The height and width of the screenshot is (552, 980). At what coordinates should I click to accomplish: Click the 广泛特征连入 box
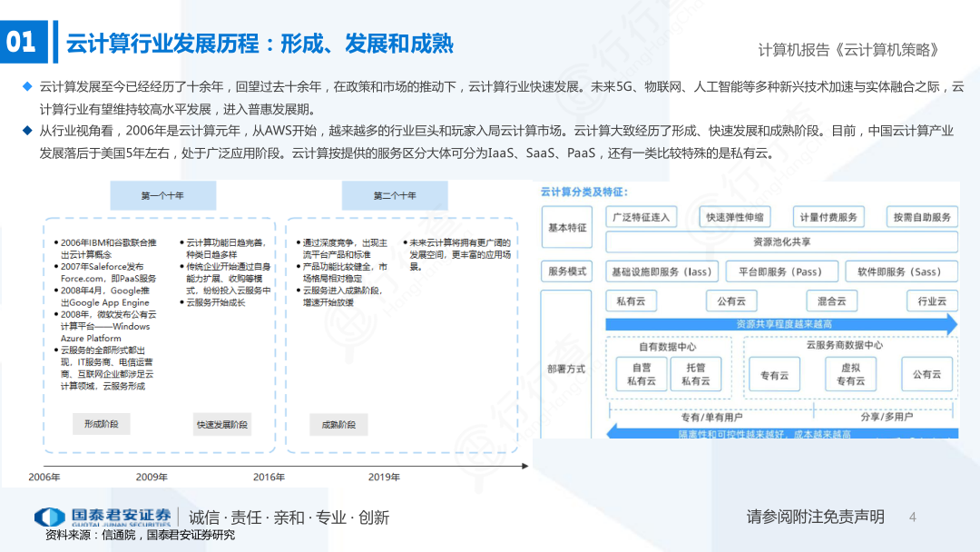(x=642, y=217)
